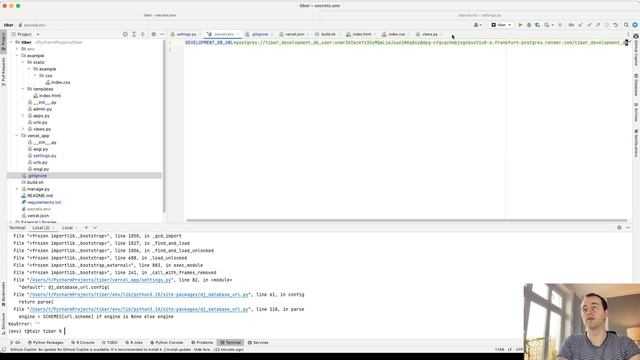Open the Services tool window

click(x=258, y=342)
